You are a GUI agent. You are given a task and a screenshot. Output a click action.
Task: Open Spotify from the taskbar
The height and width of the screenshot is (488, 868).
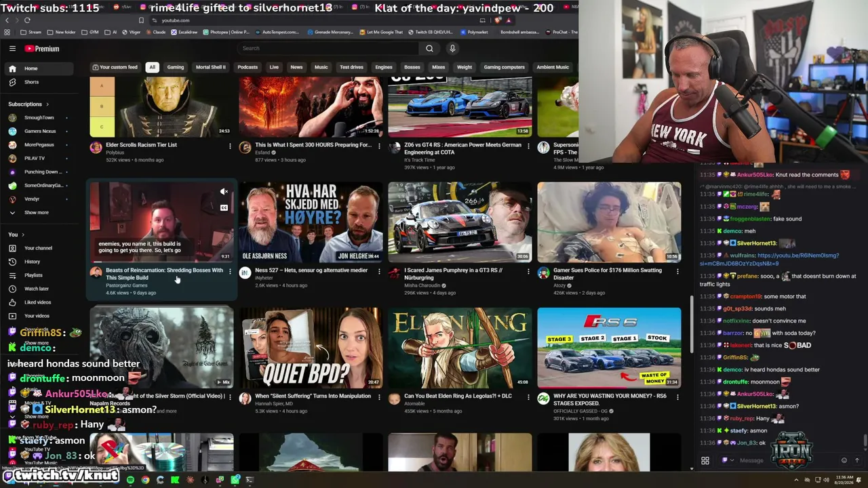click(130, 480)
